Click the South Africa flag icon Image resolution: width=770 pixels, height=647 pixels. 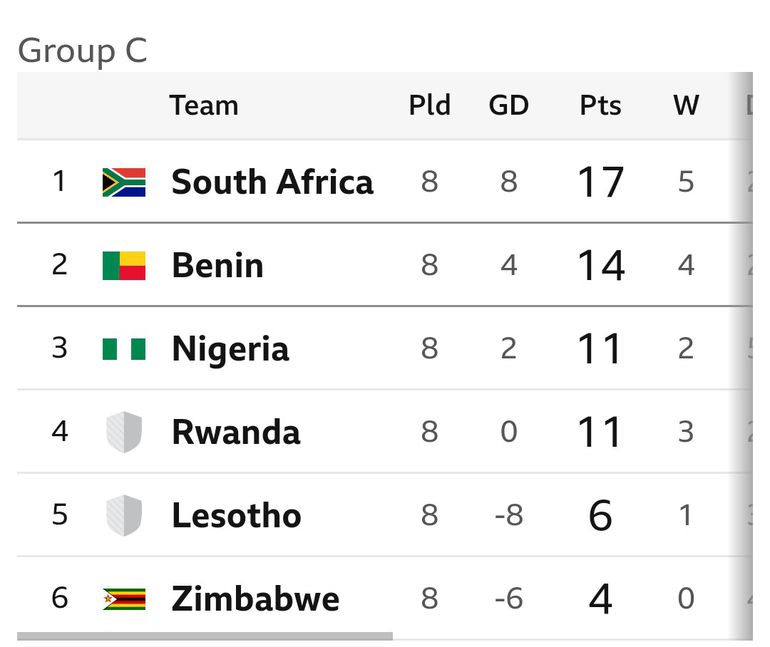(124, 182)
